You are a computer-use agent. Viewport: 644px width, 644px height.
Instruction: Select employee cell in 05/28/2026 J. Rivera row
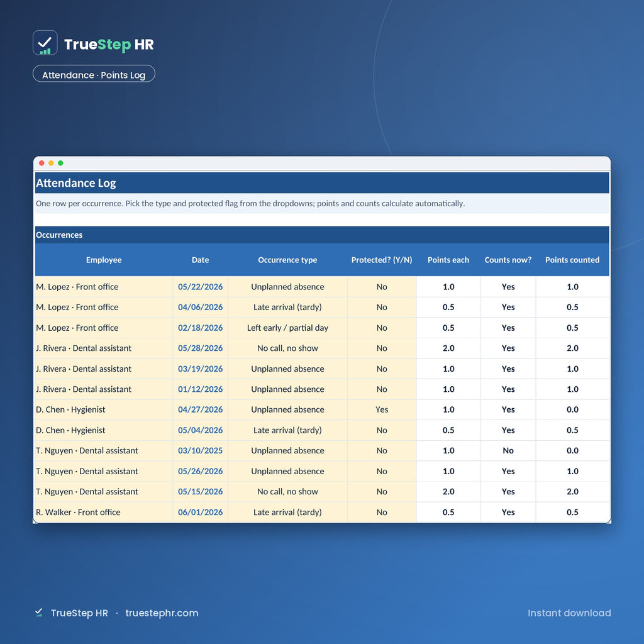pos(104,348)
